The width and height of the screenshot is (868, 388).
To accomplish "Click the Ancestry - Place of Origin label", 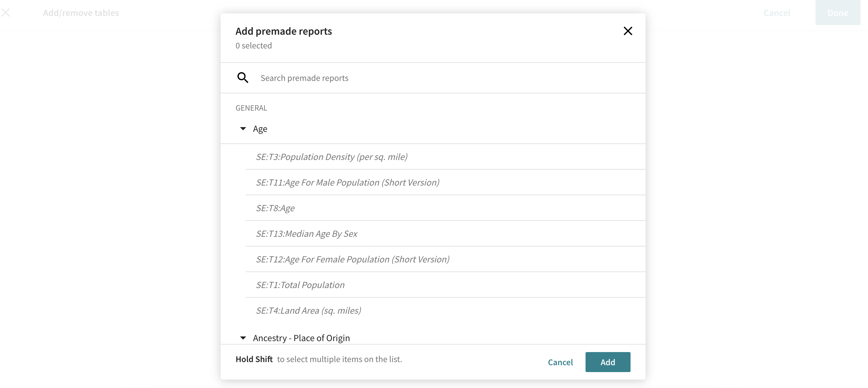I will pyautogui.click(x=301, y=338).
